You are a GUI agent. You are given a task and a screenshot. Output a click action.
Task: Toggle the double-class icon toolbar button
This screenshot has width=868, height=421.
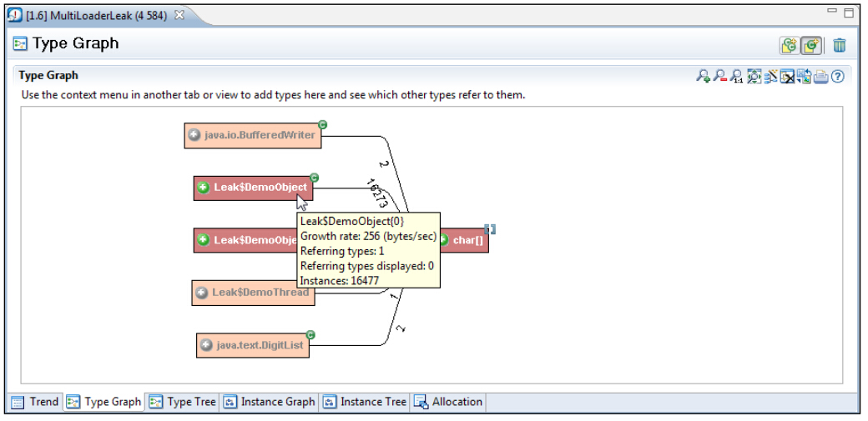coord(789,45)
